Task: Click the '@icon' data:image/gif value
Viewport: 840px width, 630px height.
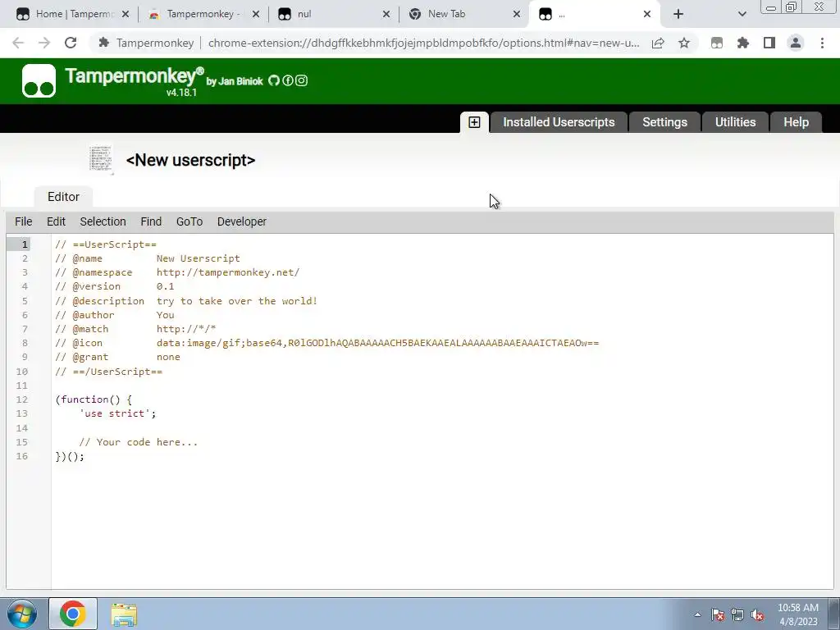Action: click(377, 343)
